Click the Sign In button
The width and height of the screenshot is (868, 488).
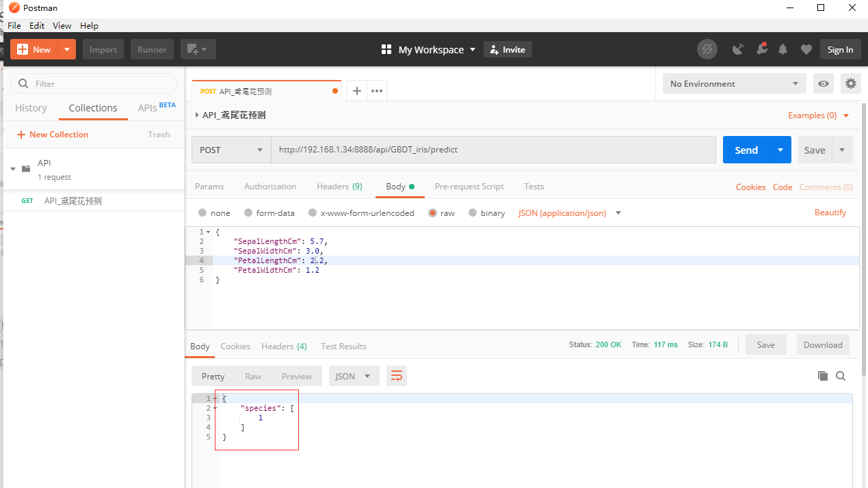[x=840, y=49]
